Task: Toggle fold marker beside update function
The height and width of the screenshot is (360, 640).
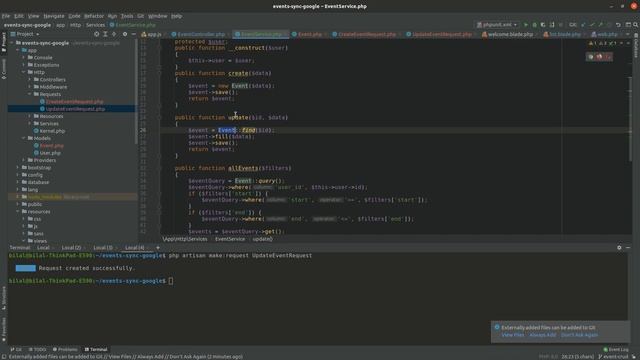Action: pyautogui.click(x=159, y=118)
